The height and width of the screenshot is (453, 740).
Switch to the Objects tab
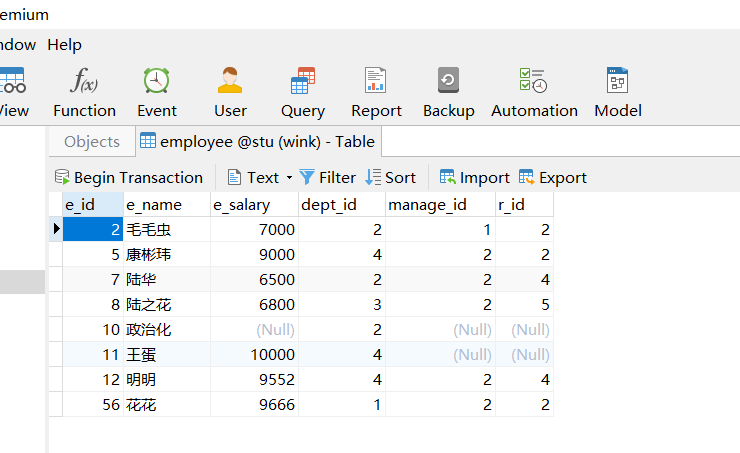(x=92, y=142)
